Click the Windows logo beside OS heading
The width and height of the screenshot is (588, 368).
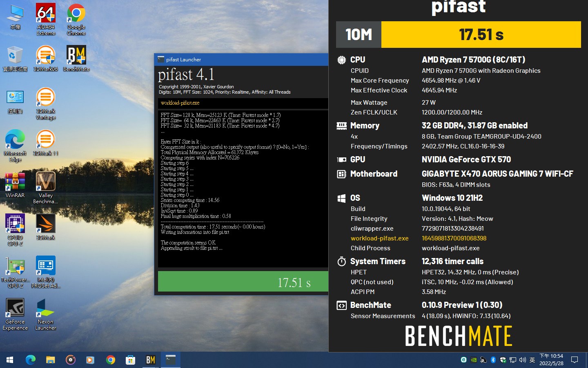[341, 198]
